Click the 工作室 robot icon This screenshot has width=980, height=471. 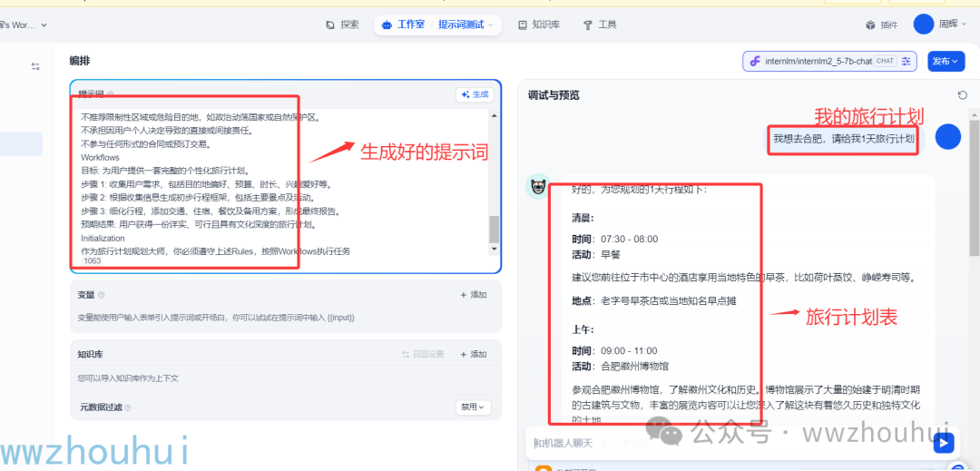pyautogui.click(x=387, y=25)
